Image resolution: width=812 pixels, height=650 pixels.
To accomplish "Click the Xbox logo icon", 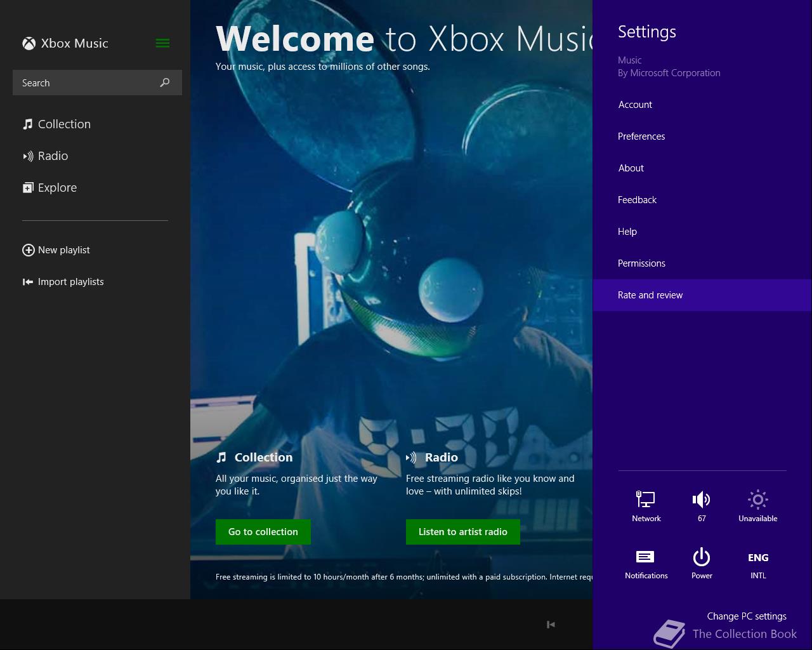I will point(29,43).
